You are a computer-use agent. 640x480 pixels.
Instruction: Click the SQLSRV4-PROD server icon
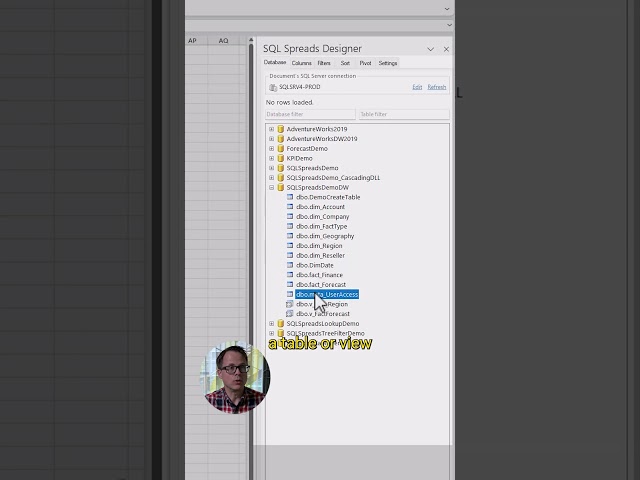273,87
